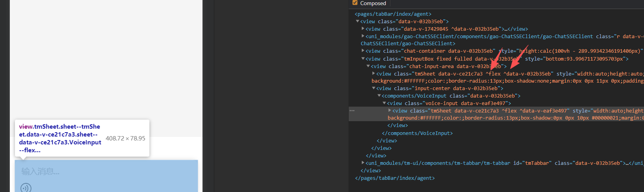Image resolution: width=644 pixels, height=192 pixels.
Task: Select the pages/tabBar/index/agent opening tag
Action: tap(393, 14)
